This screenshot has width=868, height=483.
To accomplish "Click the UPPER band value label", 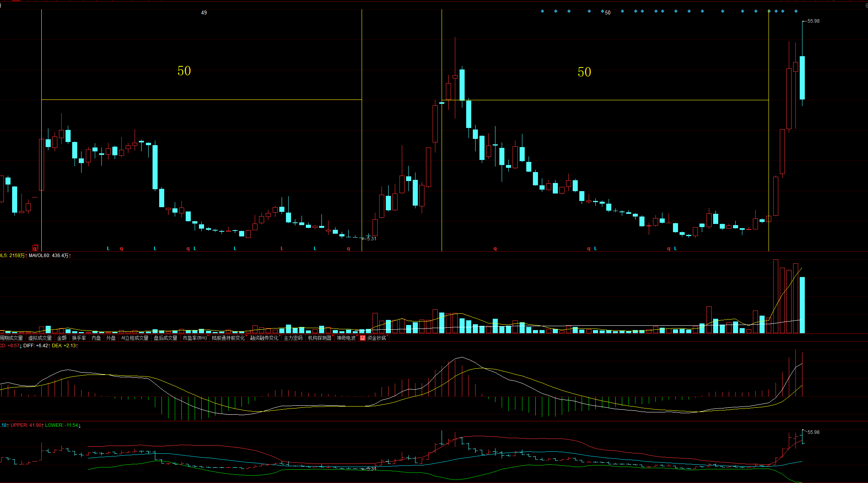I will click(27, 425).
